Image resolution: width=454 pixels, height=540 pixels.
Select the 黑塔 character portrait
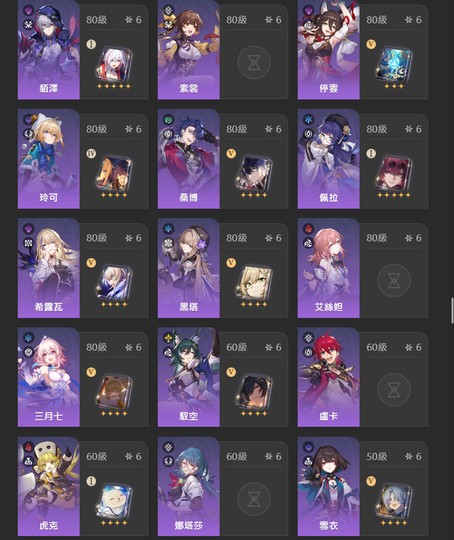tap(188, 268)
